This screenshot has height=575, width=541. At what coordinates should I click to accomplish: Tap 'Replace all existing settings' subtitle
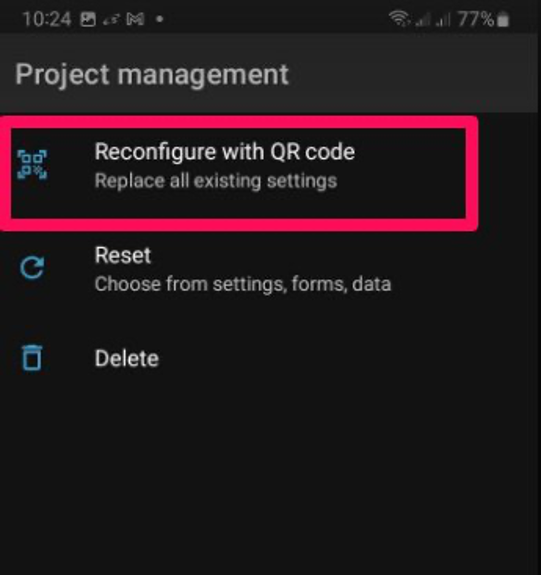pyautogui.click(x=216, y=181)
